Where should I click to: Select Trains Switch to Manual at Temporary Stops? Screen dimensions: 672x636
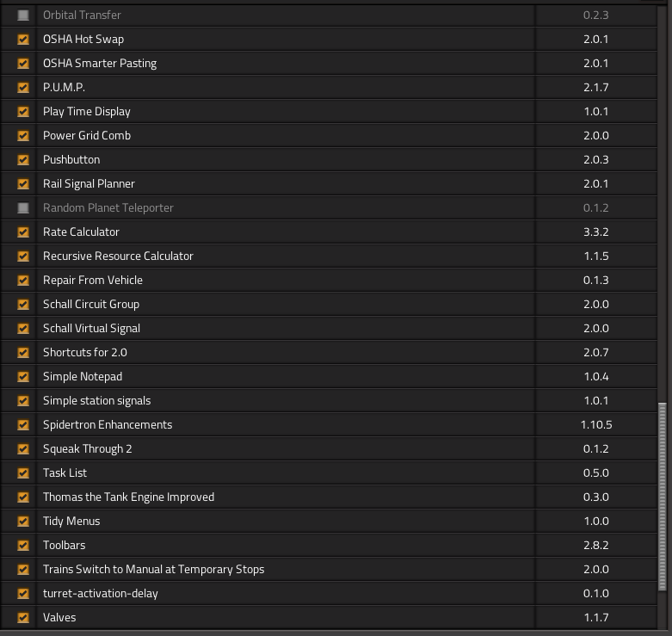pos(154,569)
